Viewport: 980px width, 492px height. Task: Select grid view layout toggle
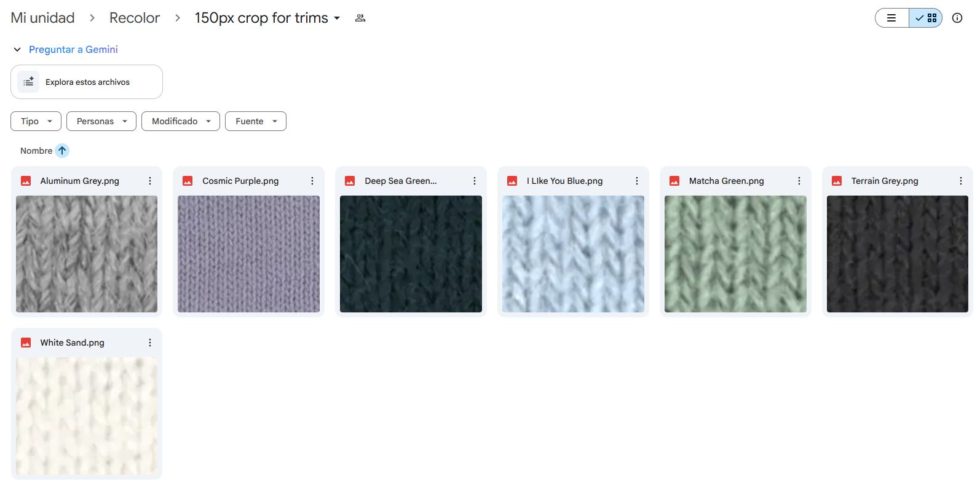coord(926,18)
